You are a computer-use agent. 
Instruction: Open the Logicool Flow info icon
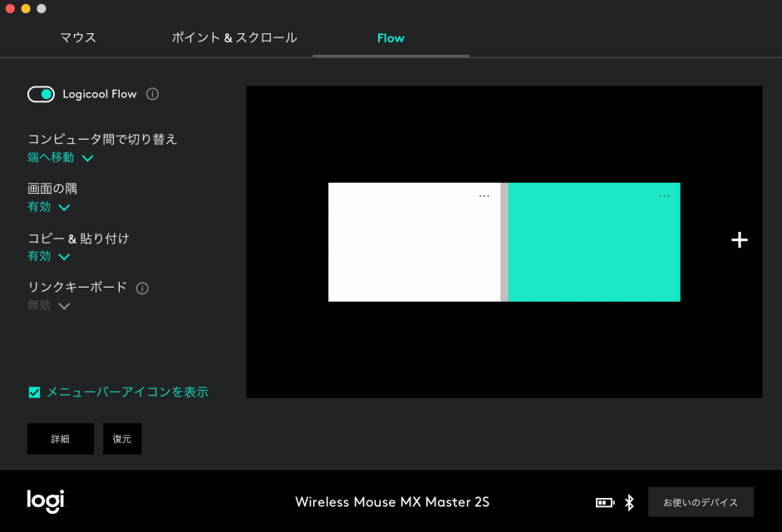tap(153, 94)
